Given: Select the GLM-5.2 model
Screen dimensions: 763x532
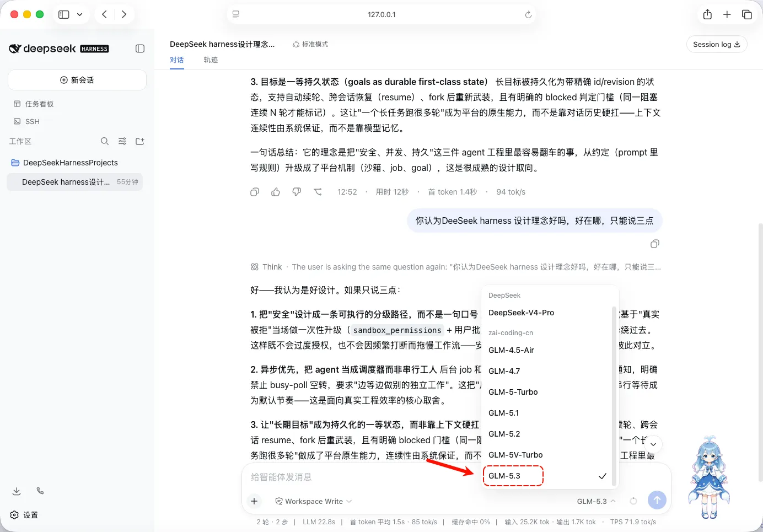Looking at the screenshot, I should click(x=504, y=434).
